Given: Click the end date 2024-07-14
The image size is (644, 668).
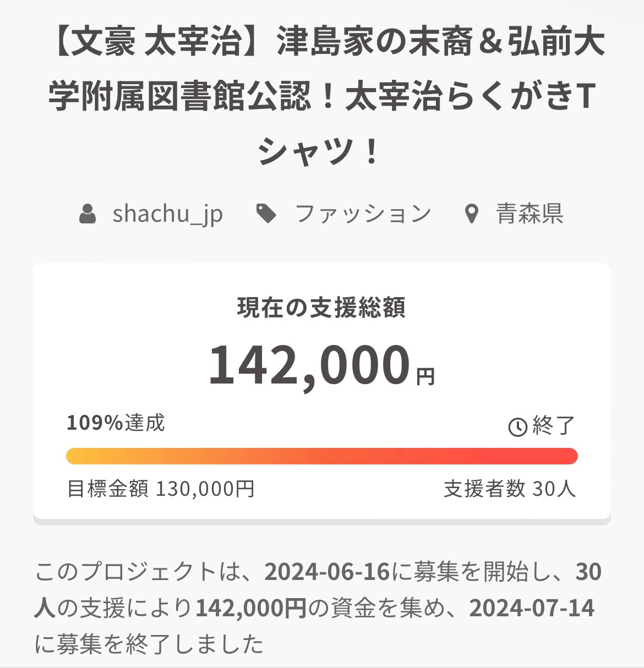Looking at the screenshot, I should [x=532, y=608].
